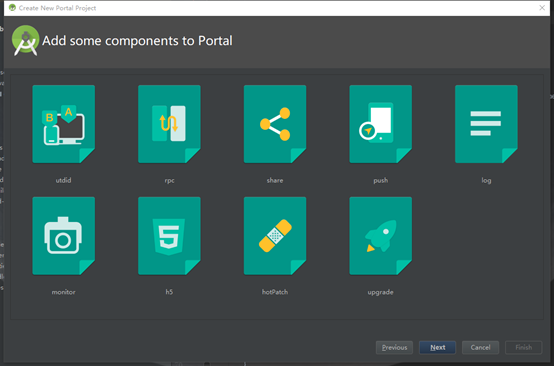Click the "rpc" label text
The width and height of the screenshot is (554, 366).
pyautogui.click(x=169, y=181)
